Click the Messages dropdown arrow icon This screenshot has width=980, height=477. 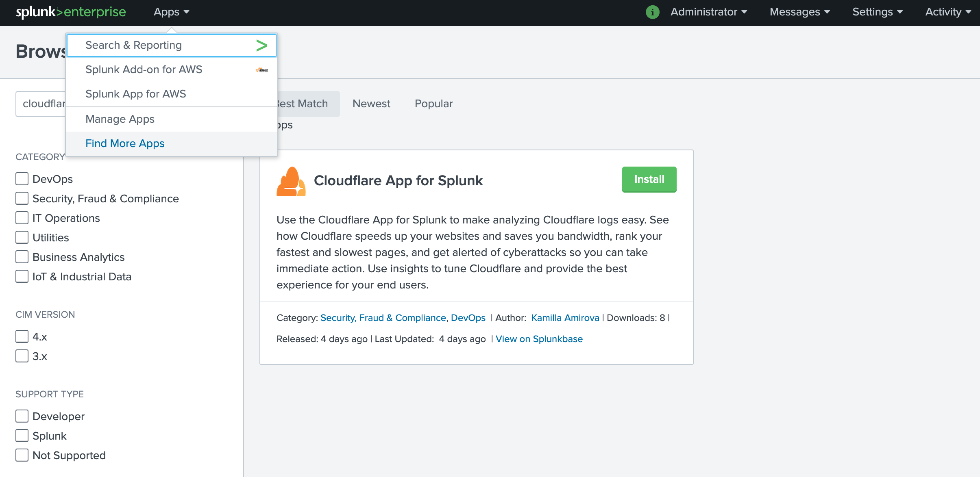(x=829, y=13)
